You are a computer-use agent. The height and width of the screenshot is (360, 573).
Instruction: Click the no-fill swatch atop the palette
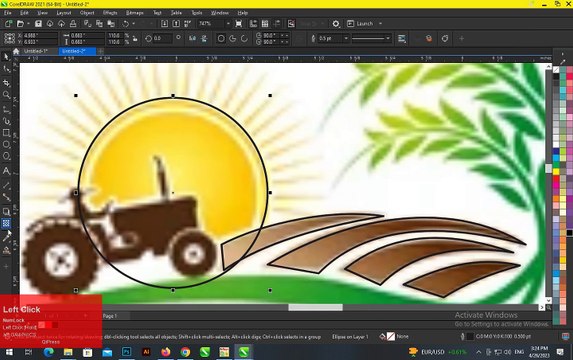(x=556, y=70)
